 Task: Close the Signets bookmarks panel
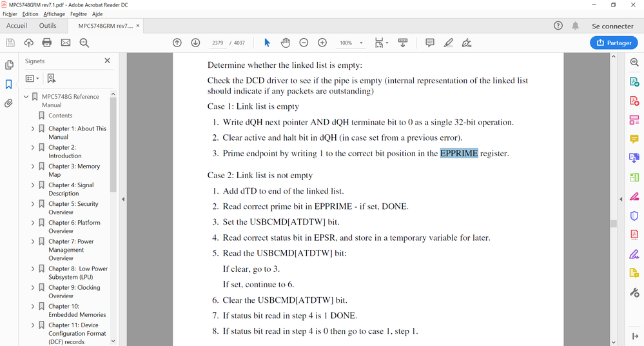click(107, 61)
